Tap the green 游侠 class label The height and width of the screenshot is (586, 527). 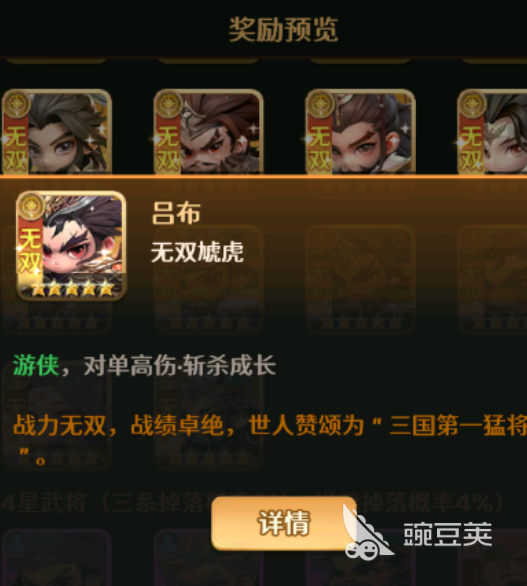coord(36,365)
